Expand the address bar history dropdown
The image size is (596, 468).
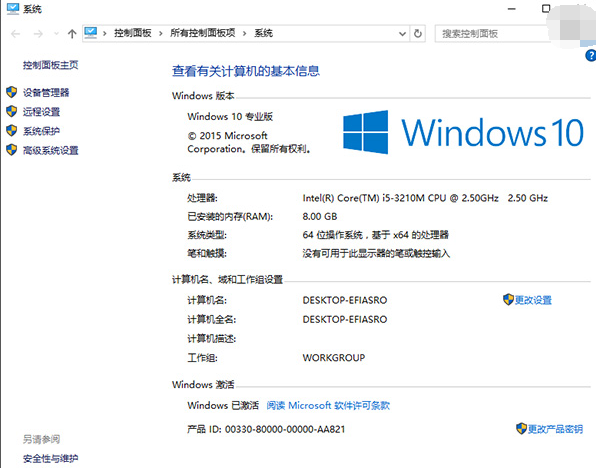pos(403,34)
